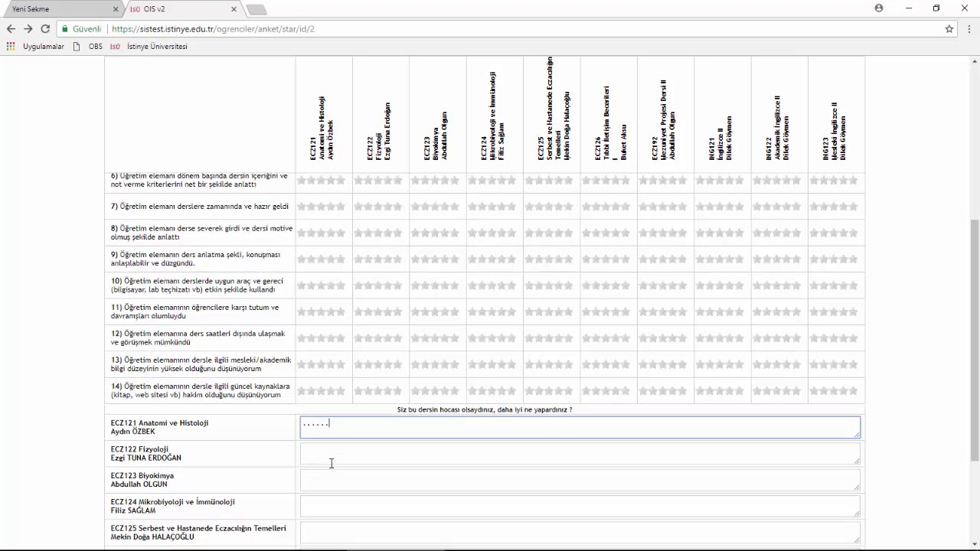
Task: Give ING121 two stars on question 8
Action: pyautogui.click(x=710, y=233)
